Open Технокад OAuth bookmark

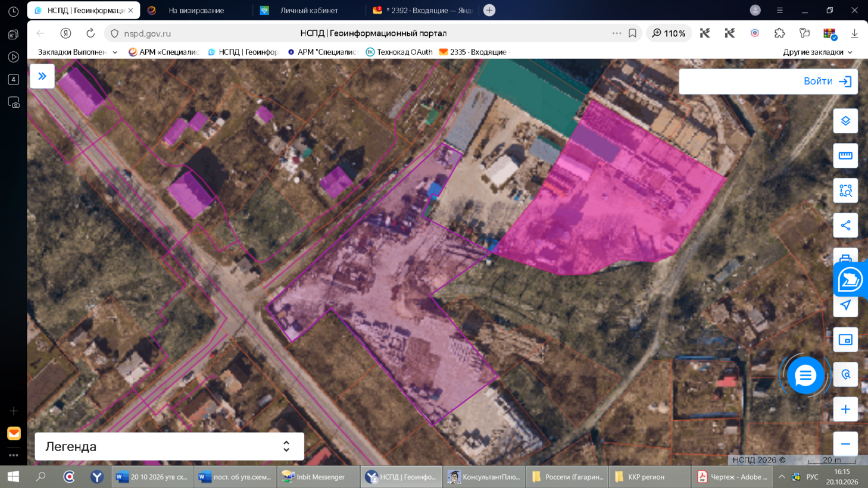pos(399,52)
